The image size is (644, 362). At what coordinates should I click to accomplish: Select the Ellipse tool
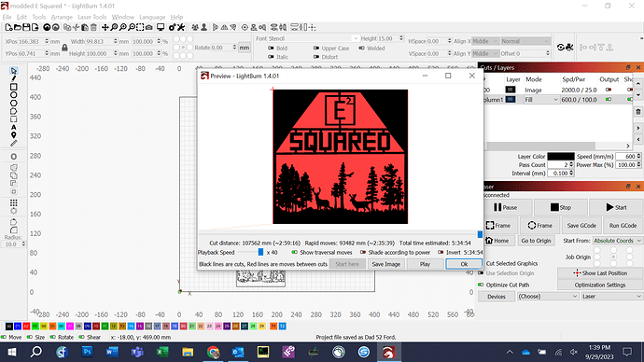click(14, 95)
